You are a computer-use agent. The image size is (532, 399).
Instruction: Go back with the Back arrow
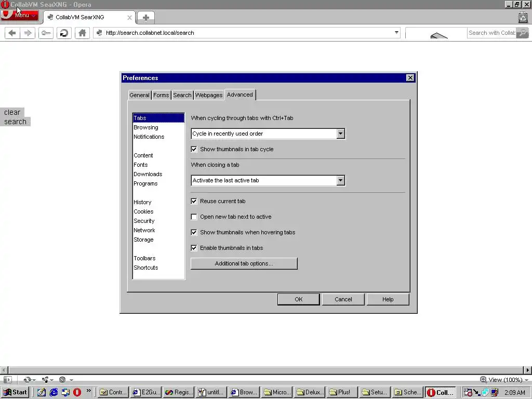point(12,33)
